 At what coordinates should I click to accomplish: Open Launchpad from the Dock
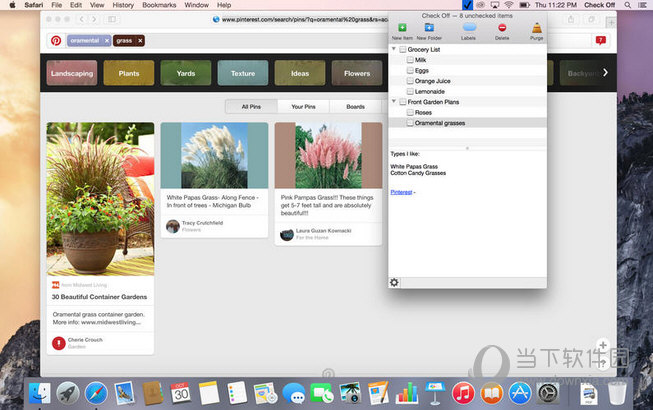pyautogui.click(x=68, y=393)
